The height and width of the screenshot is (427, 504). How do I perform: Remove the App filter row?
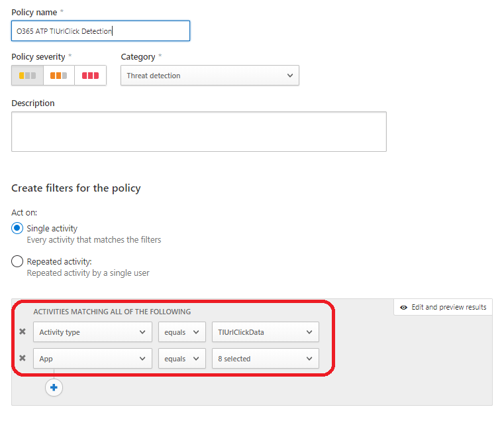pyautogui.click(x=23, y=358)
